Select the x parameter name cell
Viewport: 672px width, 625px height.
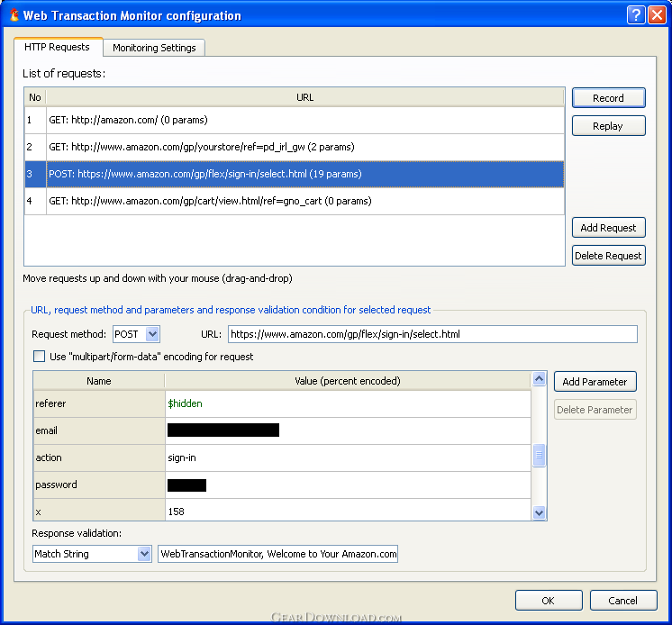(99, 510)
